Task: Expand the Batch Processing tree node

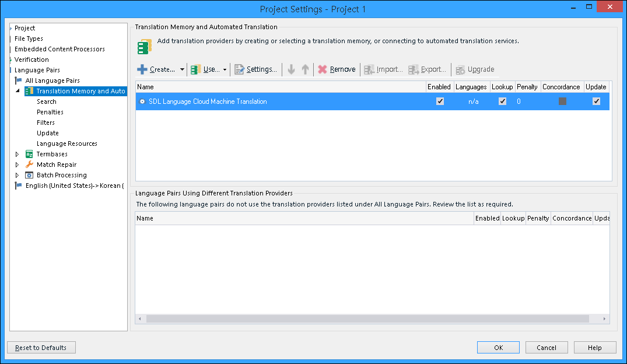Action: point(17,175)
